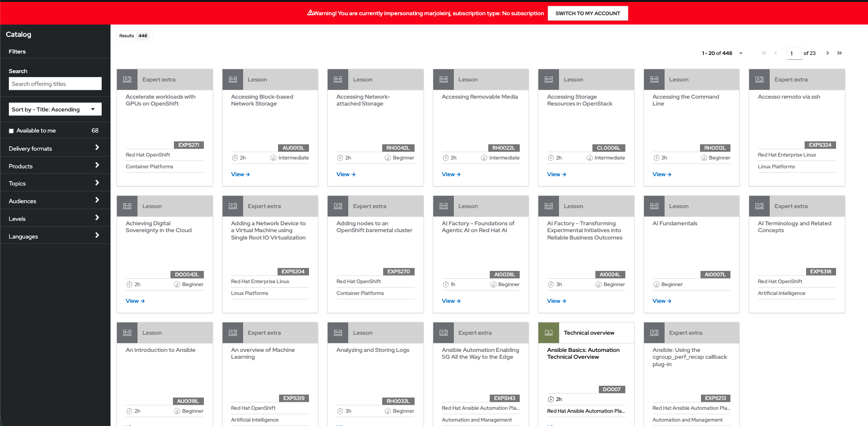The image size is (868, 426).
Task: Click the Expert extra icon on An overview of Machine Learning card
Action: click(x=233, y=333)
